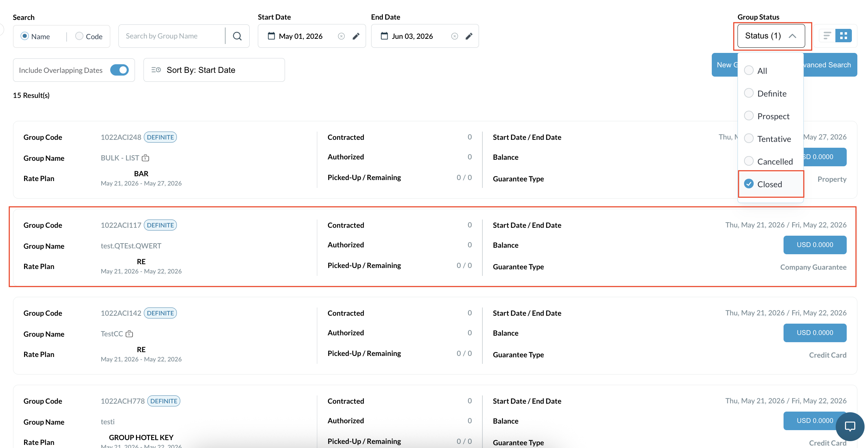Viewport: 868px width, 448px height.
Task: Click DEFINITE badge on 1022ACI142
Action: tap(160, 313)
